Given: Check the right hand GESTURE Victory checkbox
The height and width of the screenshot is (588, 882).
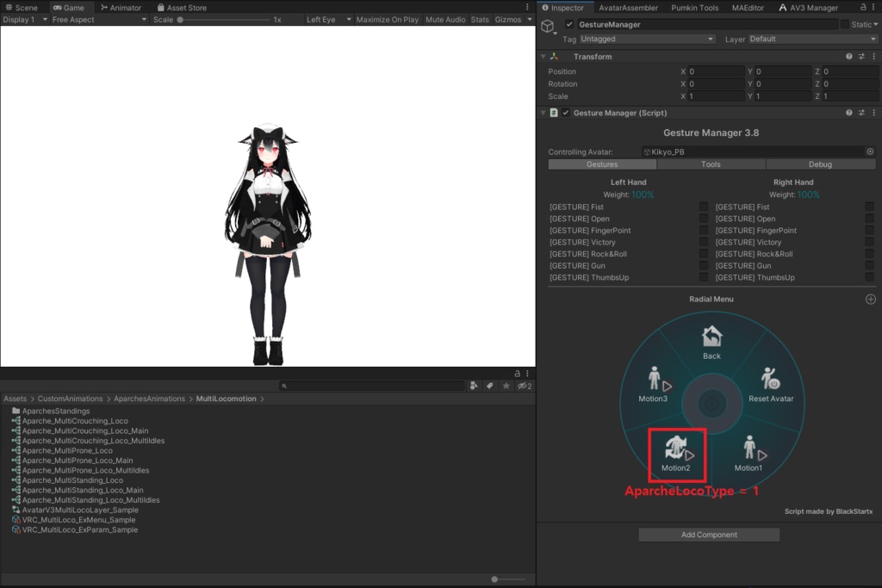Looking at the screenshot, I should [x=868, y=242].
